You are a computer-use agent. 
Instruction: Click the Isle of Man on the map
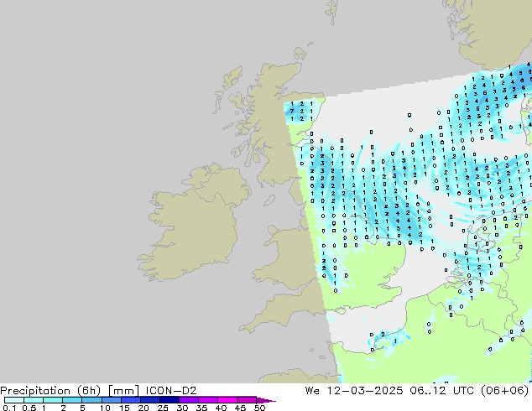coord(269,200)
